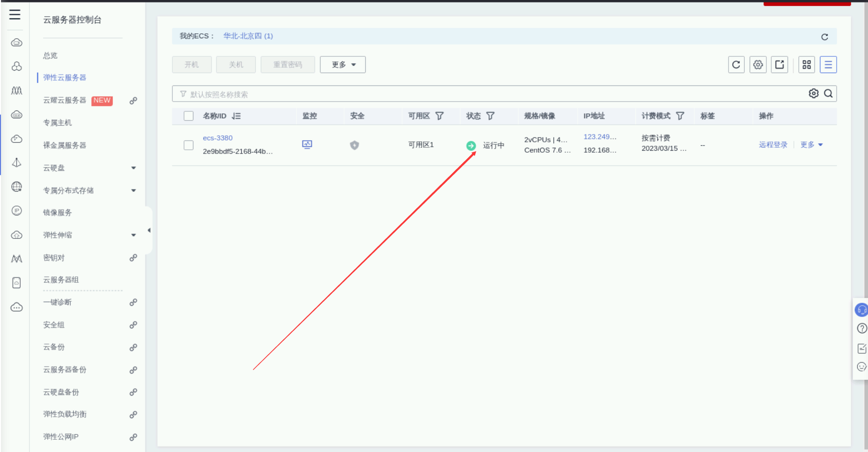Switch to list view
Screen dimensions: 868x452
tap(828, 65)
